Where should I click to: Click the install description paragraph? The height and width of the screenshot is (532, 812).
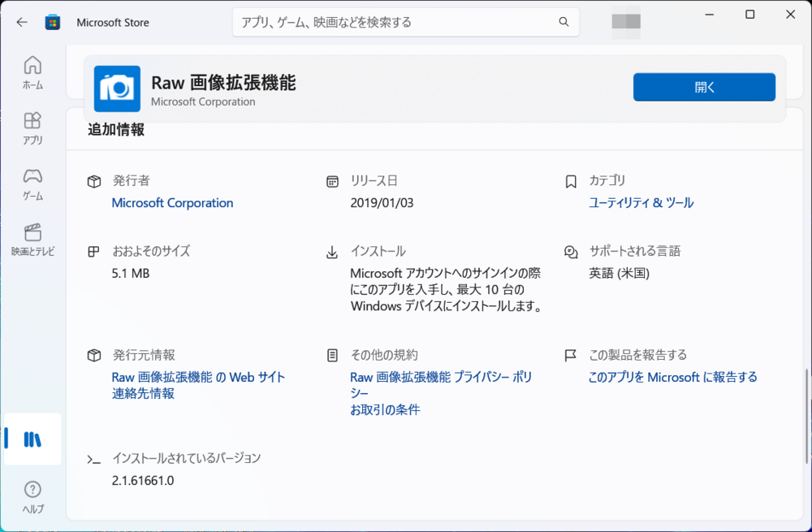pos(447,290)
